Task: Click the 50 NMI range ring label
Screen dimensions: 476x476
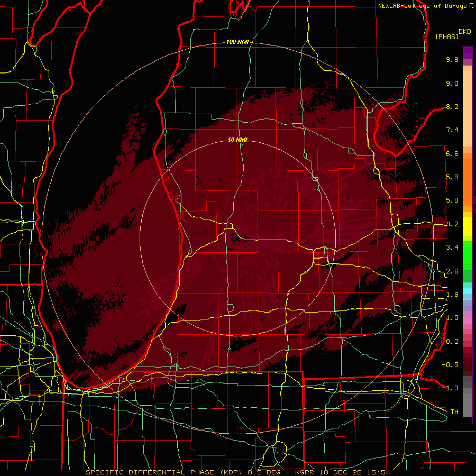Action: click(x=237, y=140)
